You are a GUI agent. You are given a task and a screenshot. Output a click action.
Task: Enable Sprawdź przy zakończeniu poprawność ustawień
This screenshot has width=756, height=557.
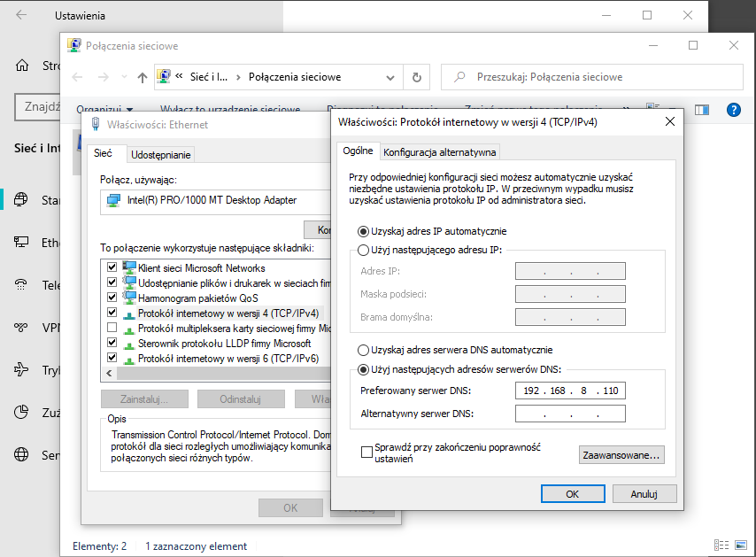366,453
